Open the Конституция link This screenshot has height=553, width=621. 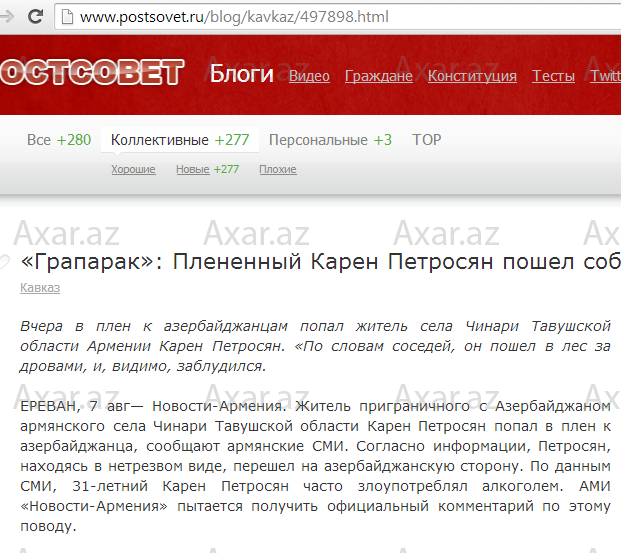click(472, 76)
